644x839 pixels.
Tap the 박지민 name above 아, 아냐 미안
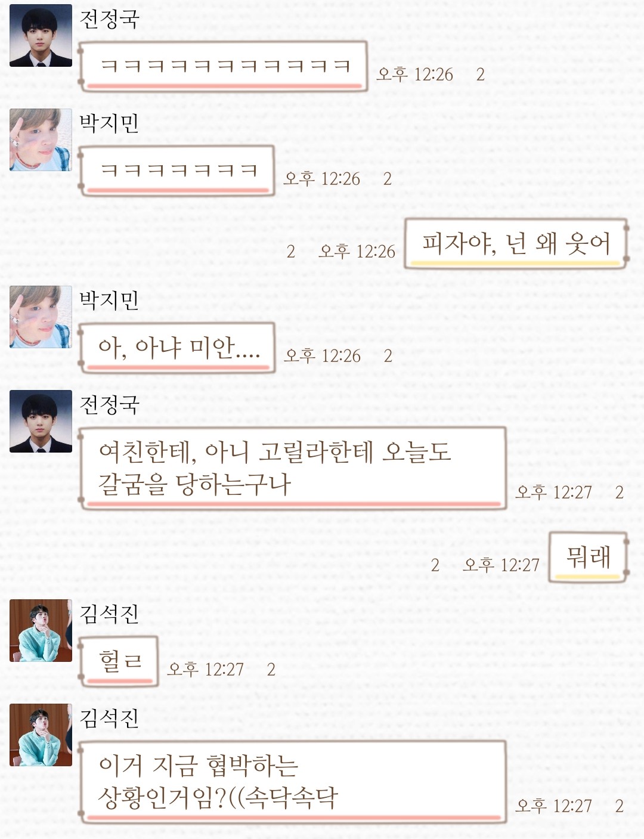[x=109, y=299]
